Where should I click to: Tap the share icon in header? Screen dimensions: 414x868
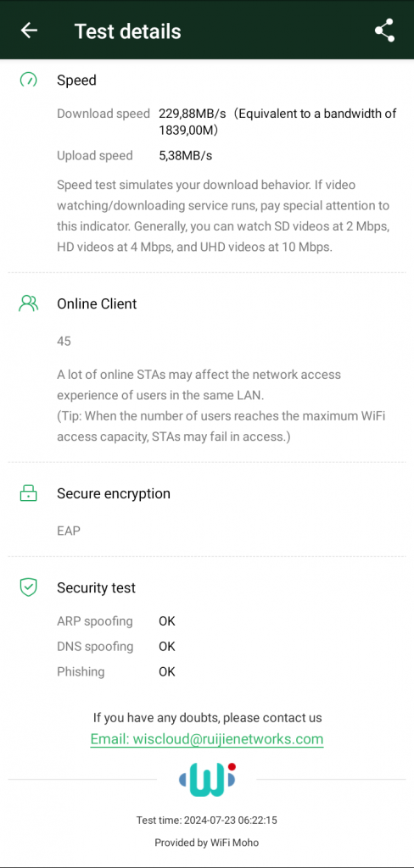tap(384, 31)
